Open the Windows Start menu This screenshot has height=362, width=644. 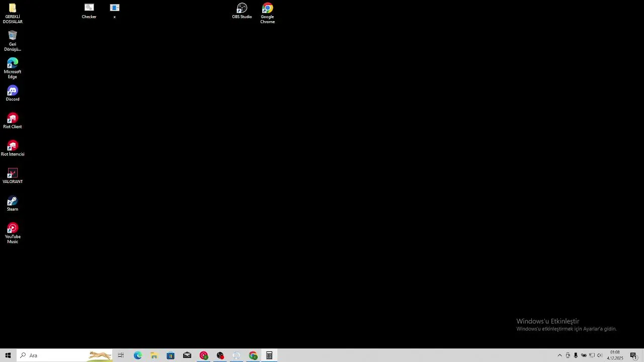pos(8,355)
